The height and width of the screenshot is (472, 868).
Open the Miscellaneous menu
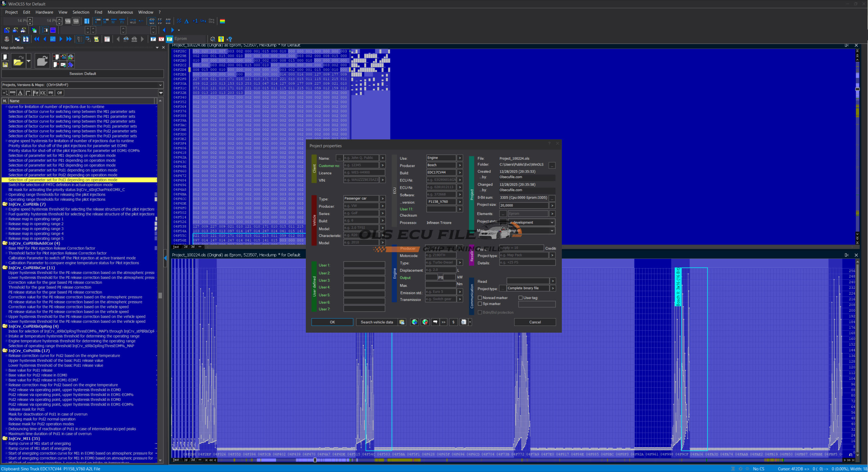(x=120, y=12)
